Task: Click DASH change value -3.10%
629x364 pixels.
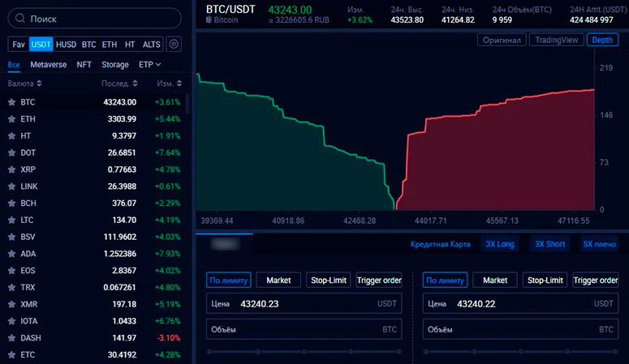Action: [169, 338]
